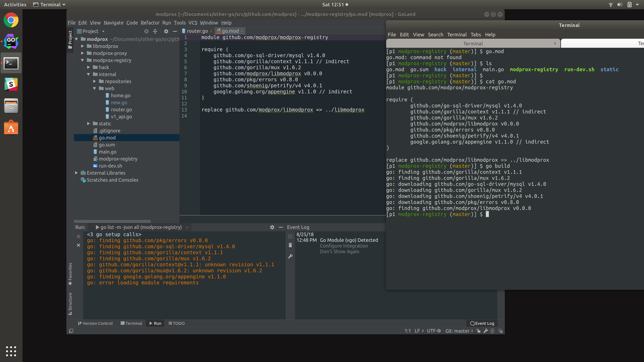
Task: Select opened file in Project toolbar
Action: 146,31
